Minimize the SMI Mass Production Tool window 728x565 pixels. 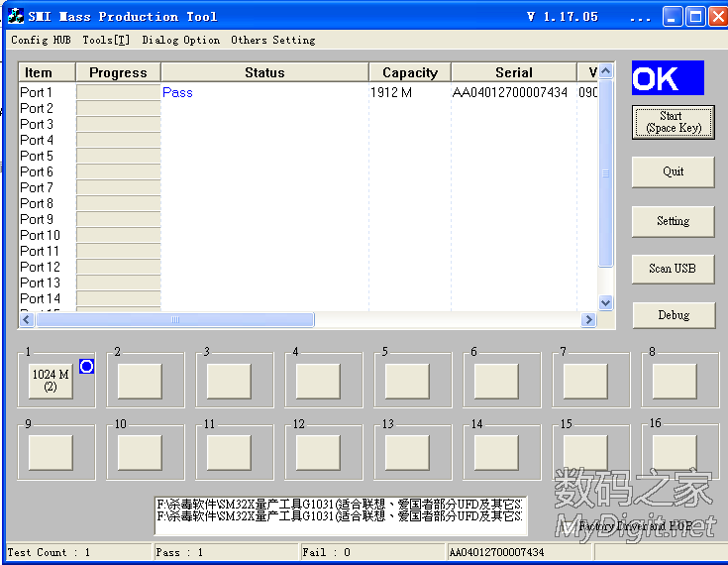(x=672, y=17)
